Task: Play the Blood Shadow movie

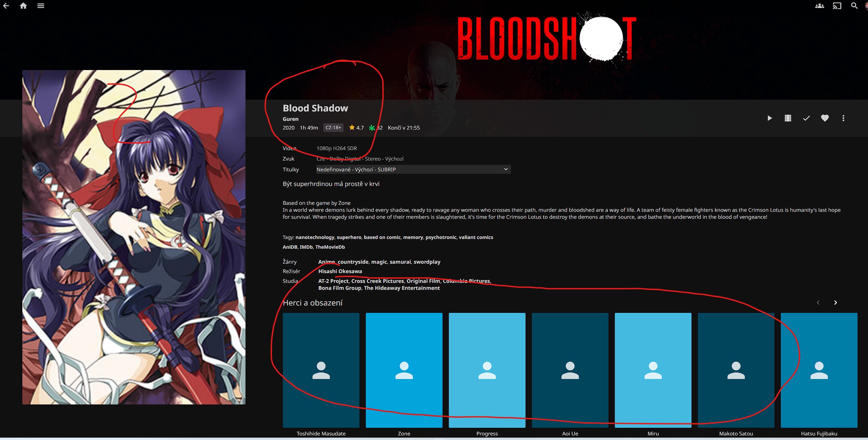Action: (769, 118)
